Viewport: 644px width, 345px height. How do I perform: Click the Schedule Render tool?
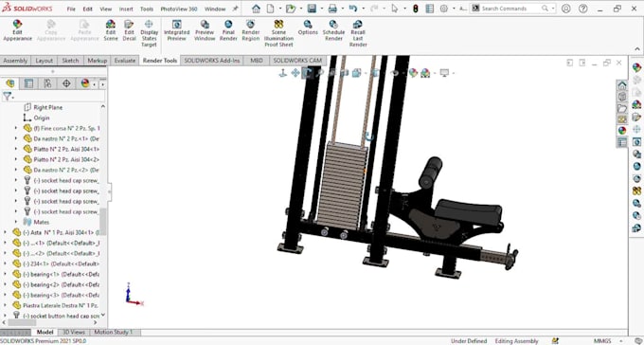pyautogui.click(x=333, y=30)
